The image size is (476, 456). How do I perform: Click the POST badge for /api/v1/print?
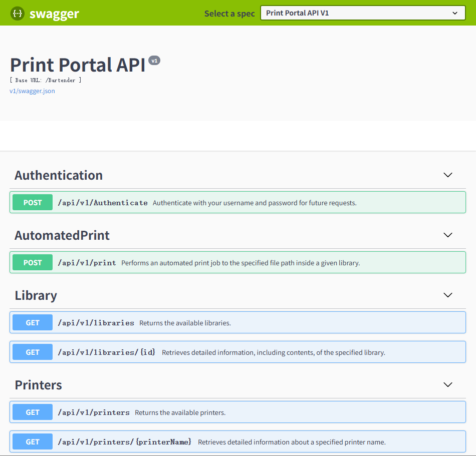33,262
